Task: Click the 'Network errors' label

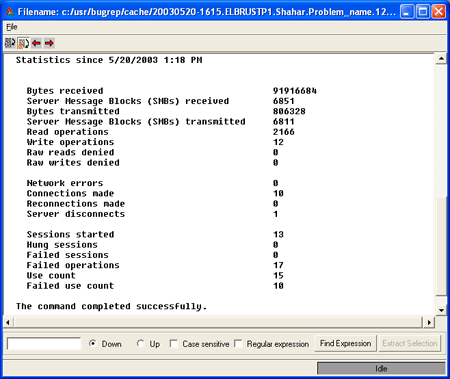Action: point(65,183)
